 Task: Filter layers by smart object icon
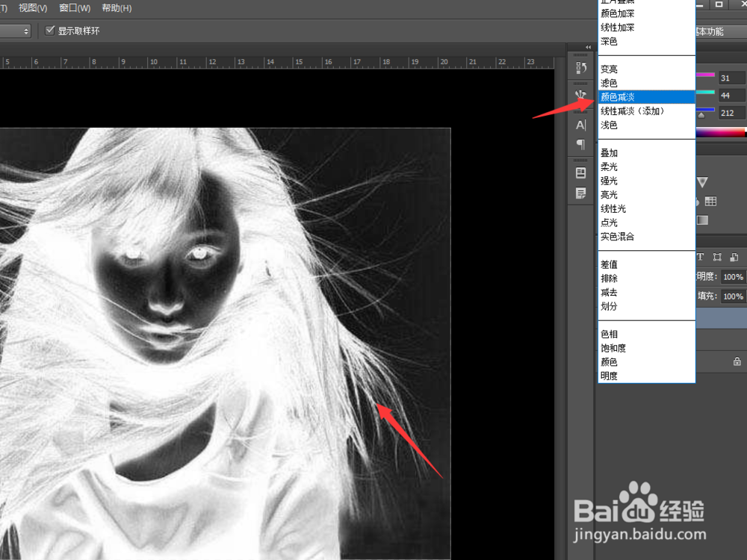[734, 257]
